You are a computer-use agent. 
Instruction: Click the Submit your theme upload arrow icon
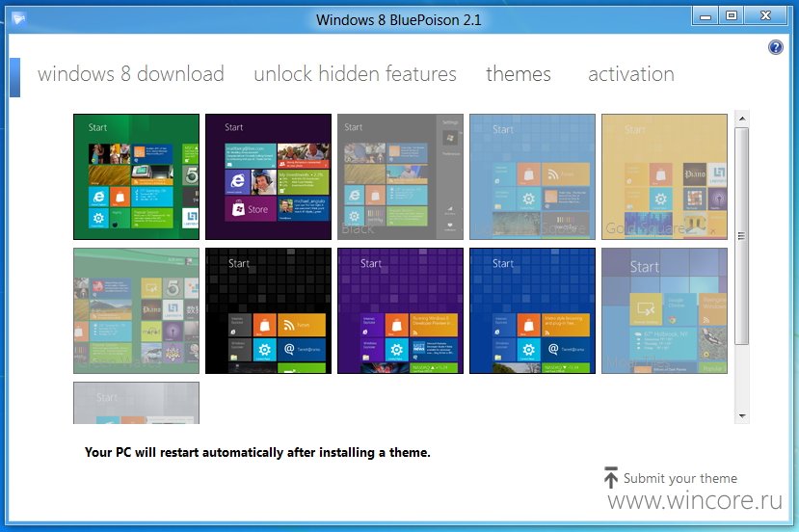click(610, 477)
